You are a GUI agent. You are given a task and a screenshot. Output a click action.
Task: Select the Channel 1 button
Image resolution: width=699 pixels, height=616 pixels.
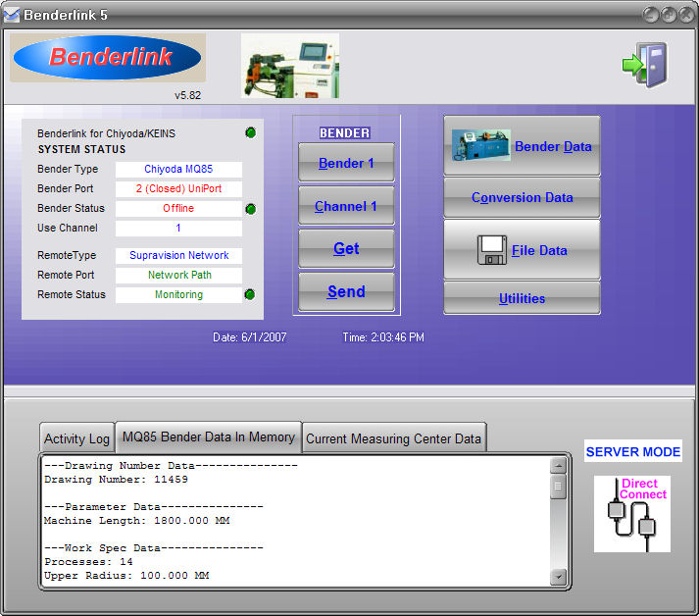click(346, 206)
